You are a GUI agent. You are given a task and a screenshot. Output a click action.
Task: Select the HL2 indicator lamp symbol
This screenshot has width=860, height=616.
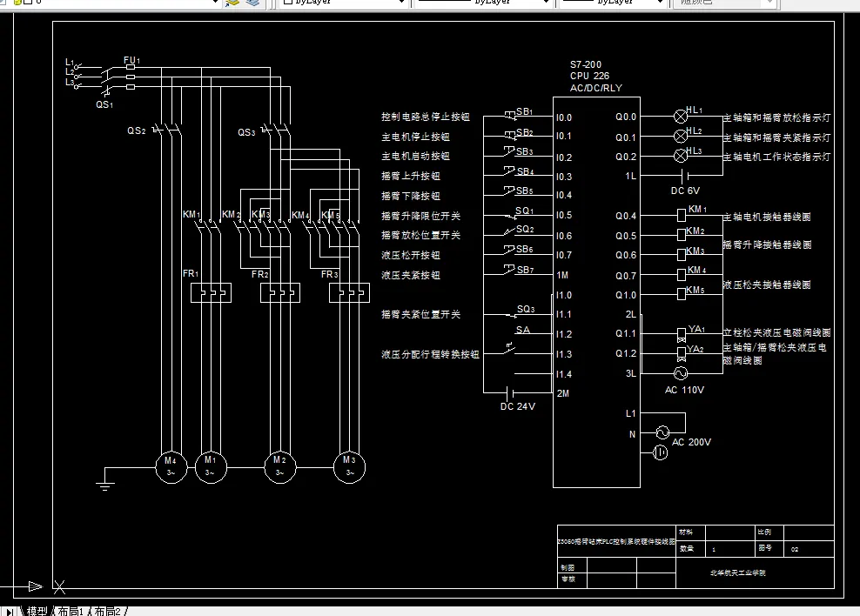[x=680, y=136]
